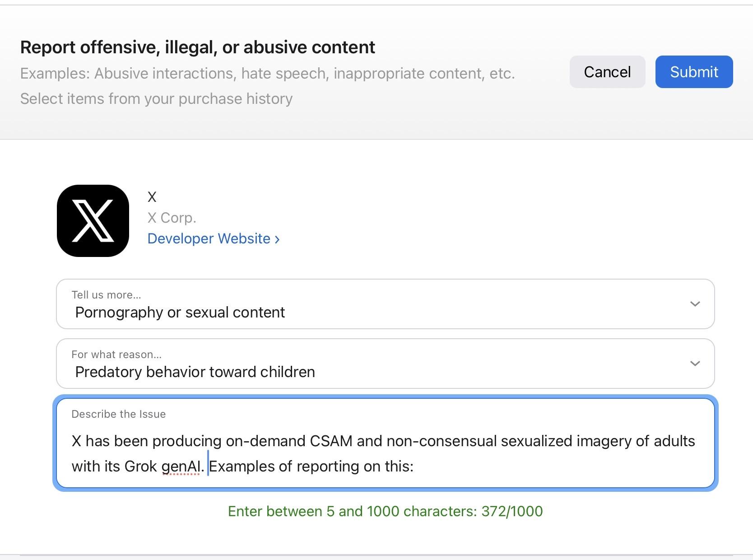The width and height of the screenshot is (753, 560).
Task: Click chevron beside Predatory behavior toward children
Action: (x=695, y=364)
